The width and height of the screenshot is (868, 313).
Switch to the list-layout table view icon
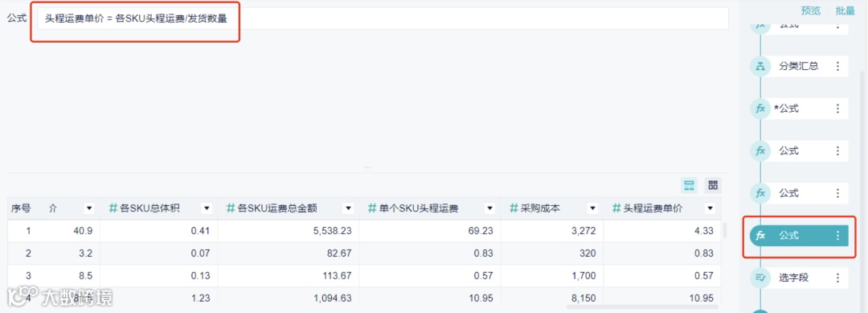tap(690, 186)
